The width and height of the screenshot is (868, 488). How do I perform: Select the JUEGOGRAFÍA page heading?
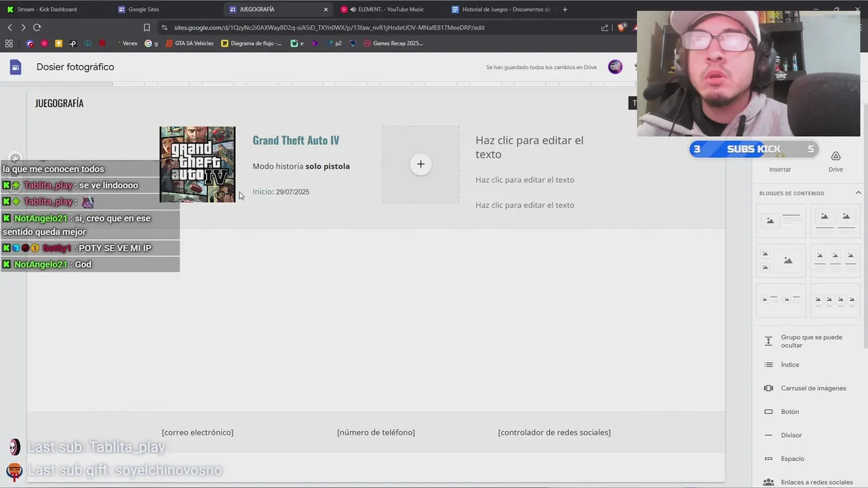coord(60,103)
